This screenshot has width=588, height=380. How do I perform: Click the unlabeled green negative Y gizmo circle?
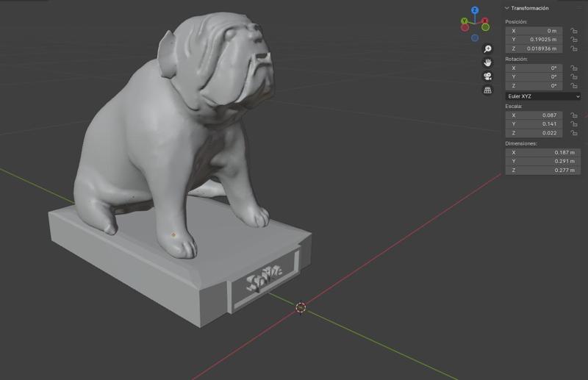485,27
